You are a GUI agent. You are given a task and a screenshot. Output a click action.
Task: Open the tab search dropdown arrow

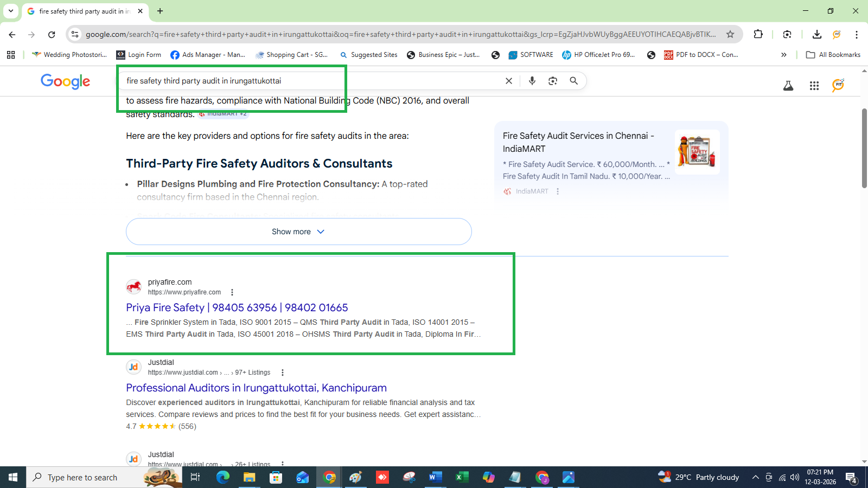(11, 11)
